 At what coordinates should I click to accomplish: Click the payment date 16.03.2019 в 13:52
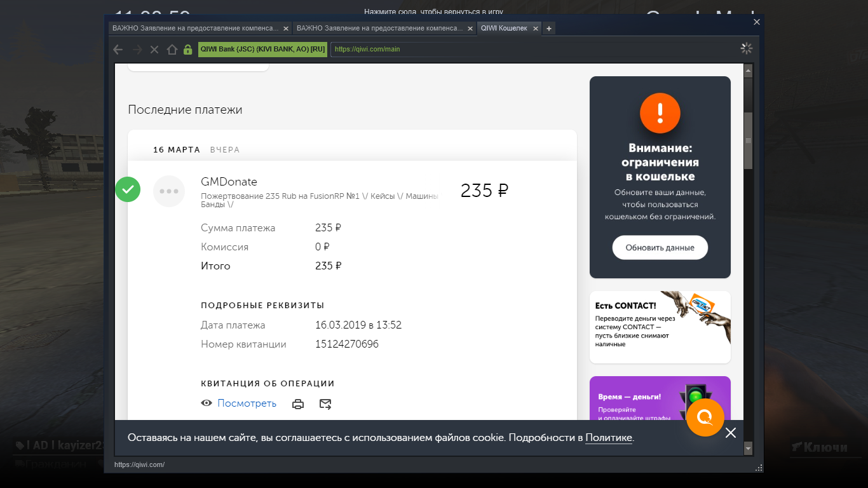(358, 325)
